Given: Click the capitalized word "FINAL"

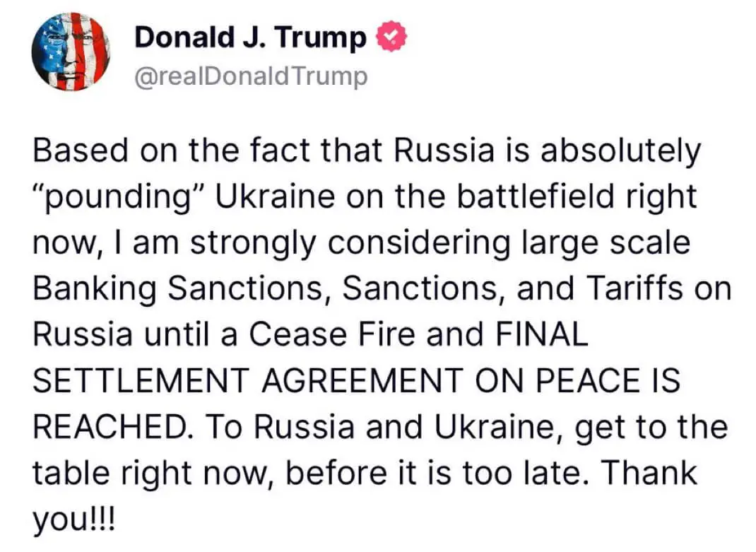Looking at the screenshot, I should click(x=541, y=334).
